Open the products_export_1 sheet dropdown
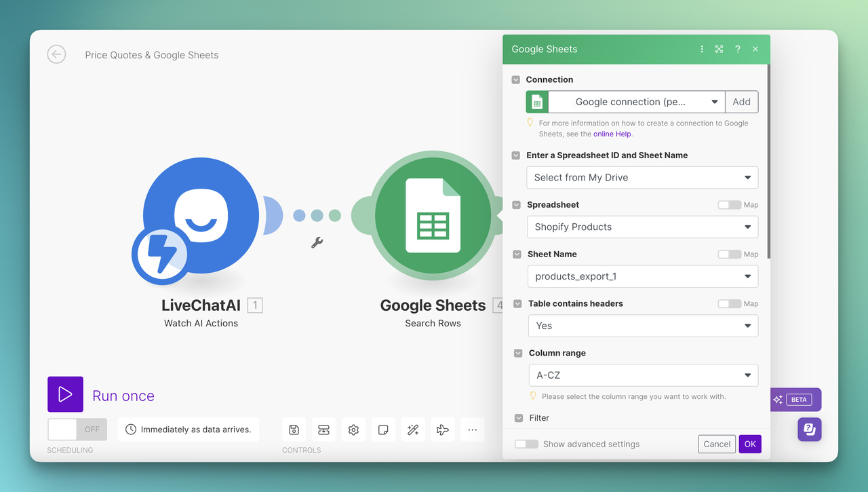This screenshot has width=868, height=492. (643, 276)
